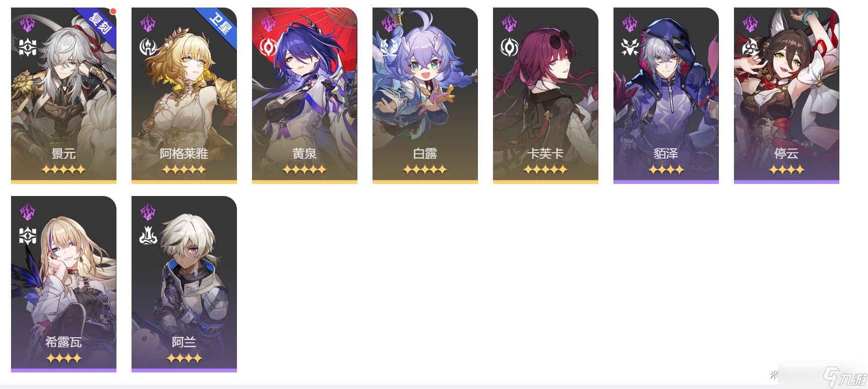
Task: Click the Abundance path icon on 白露 card
Action: pyautogui.click(x=389, y=47)
